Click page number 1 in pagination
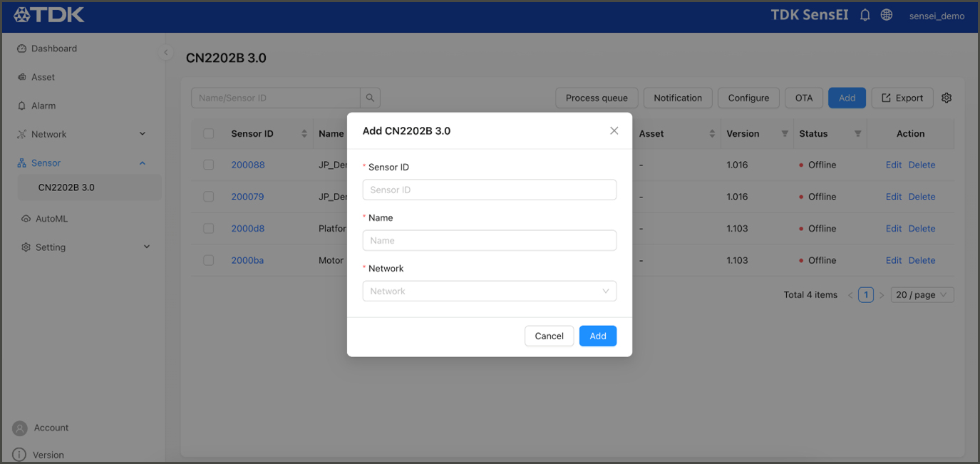This screenshot has width=980, height=464. 866,295
